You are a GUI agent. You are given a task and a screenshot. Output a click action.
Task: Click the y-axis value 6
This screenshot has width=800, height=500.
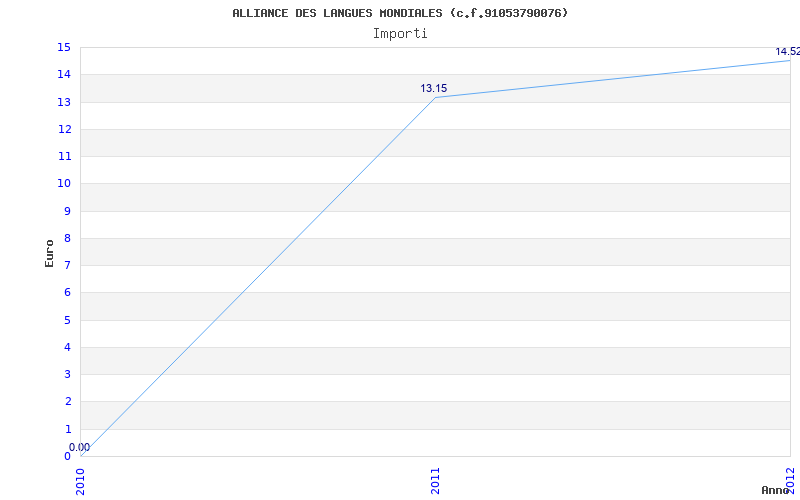tap(67, 292)
